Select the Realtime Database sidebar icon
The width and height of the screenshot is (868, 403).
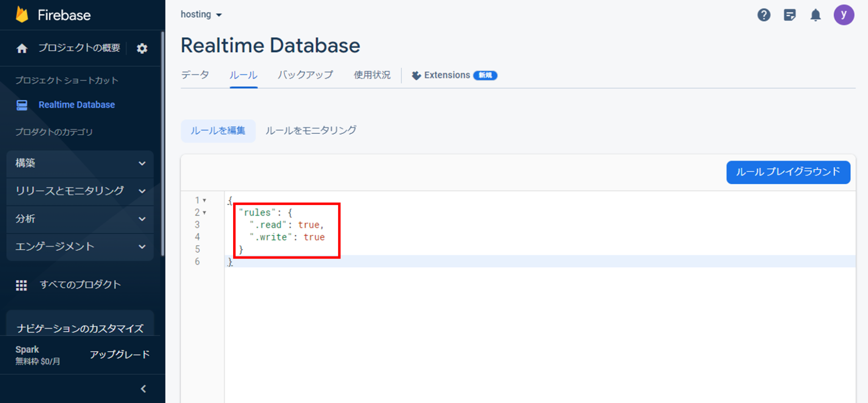pyautogui.click(x=22, y=105)
